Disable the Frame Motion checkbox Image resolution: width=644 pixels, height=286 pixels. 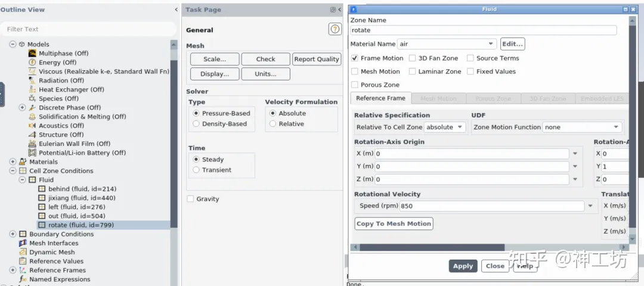pyautogui.click(x=355, y=58)
